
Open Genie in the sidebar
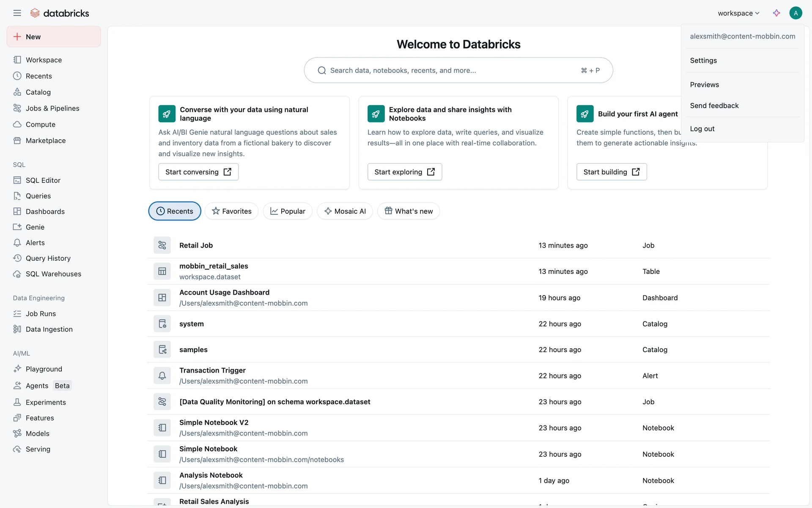pos(35,227)
